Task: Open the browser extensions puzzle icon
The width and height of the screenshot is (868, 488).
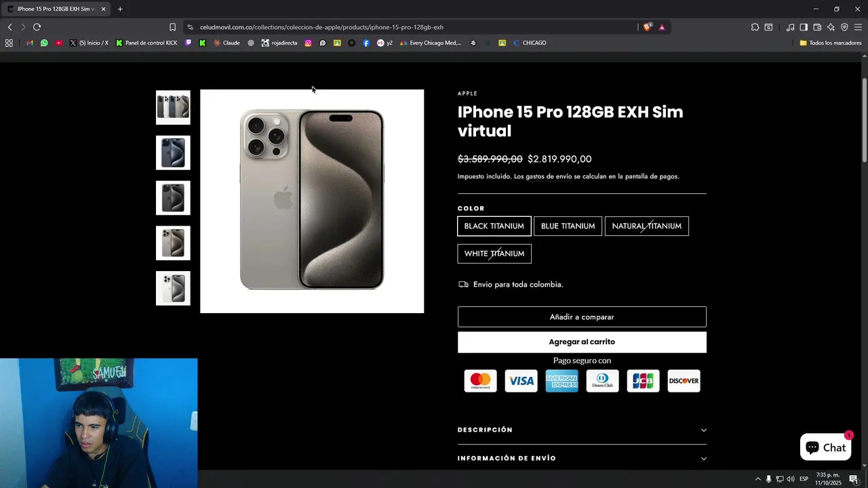Action: [755, 27]
